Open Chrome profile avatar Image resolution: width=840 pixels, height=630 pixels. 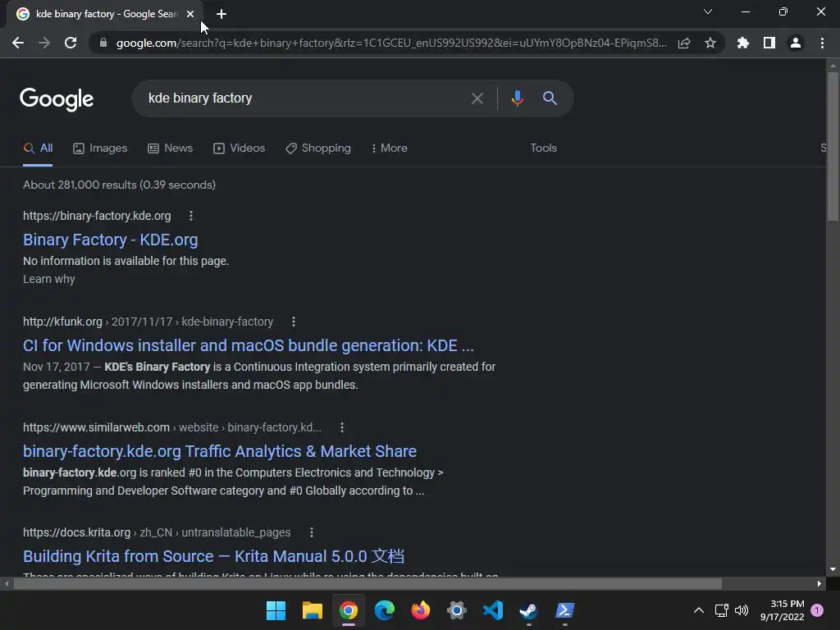[x=796, y=43]
